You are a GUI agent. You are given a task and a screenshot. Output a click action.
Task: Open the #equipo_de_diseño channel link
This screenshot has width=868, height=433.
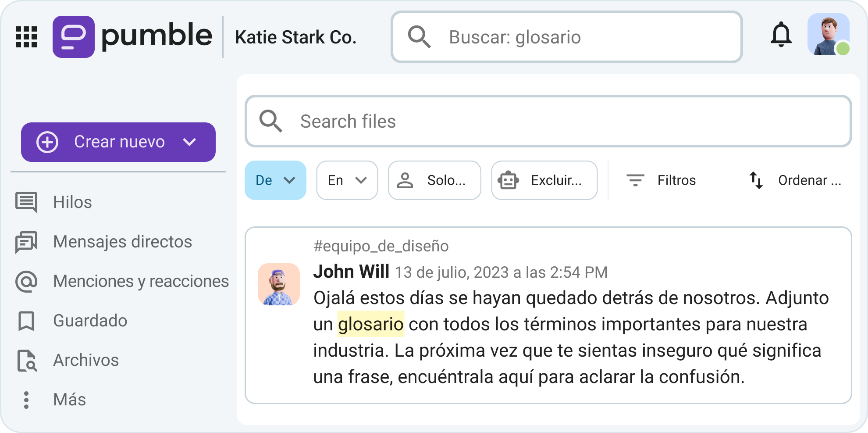point(381,246)
